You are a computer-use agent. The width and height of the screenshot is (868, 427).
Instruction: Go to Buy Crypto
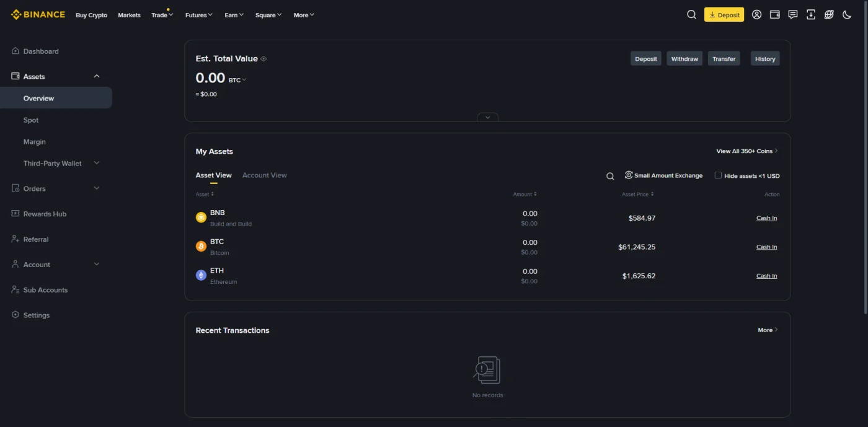tap(91, 15)
